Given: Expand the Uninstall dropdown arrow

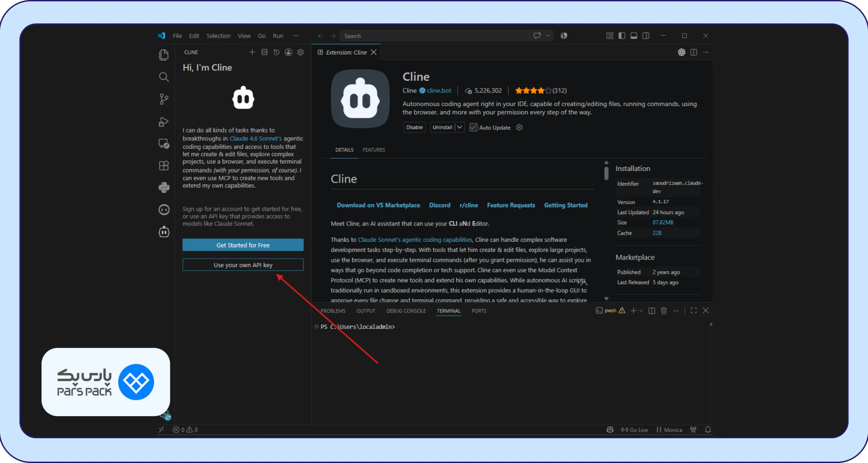Looking at the screenshot, I should click(x=459, y=127).
